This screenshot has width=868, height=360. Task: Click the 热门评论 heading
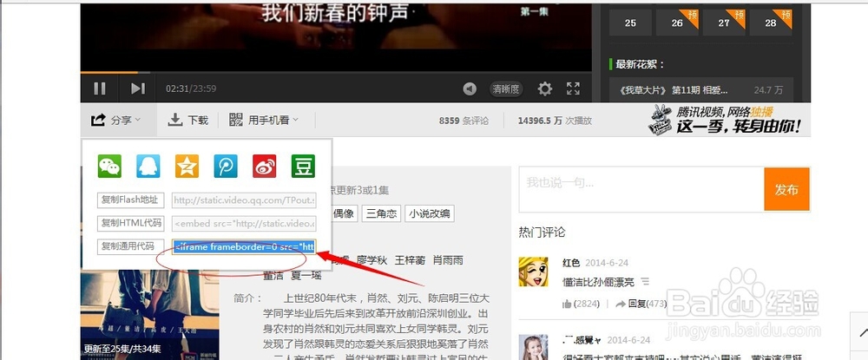[542, 232]
